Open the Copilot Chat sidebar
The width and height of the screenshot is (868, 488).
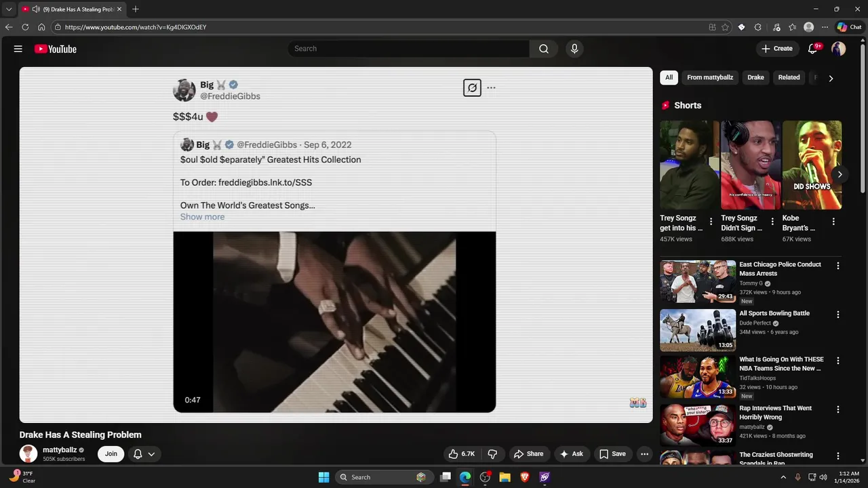tap(849, 27)
